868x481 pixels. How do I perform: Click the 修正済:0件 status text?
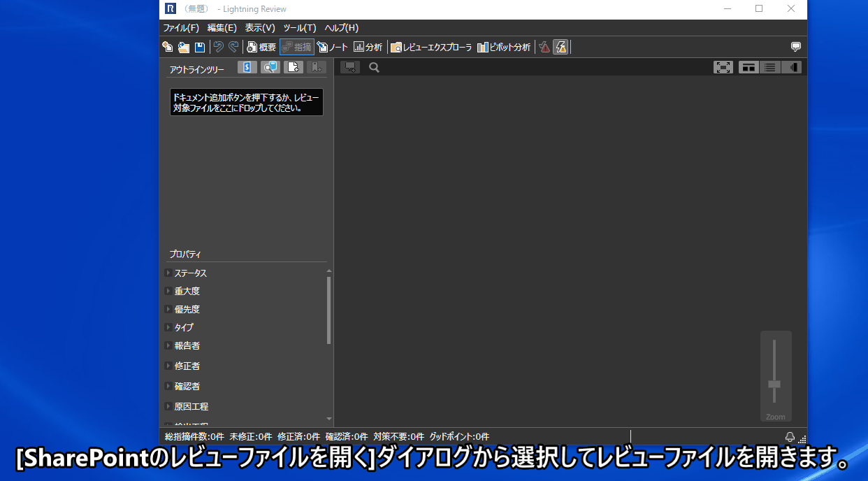pyautogui.click(x=298, y=437)
